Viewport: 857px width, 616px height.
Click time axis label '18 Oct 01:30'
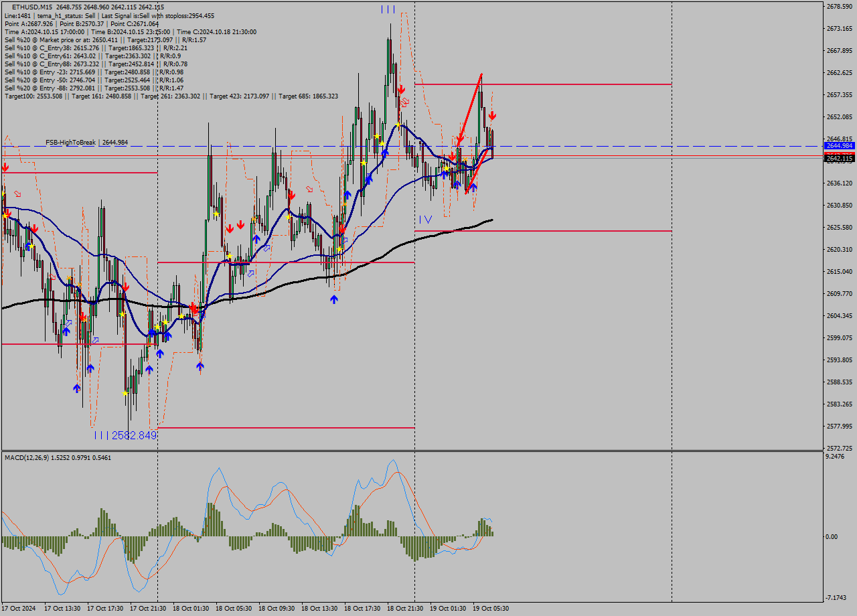(191, 609)
